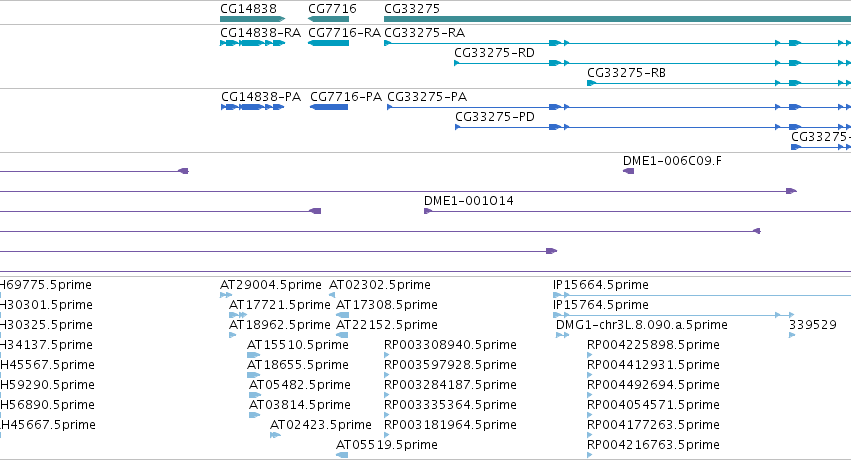The width and height of the screenshot is (851, 460).
Task: Click the AT15510.5prime EST glyph
Action: (253, 355)
